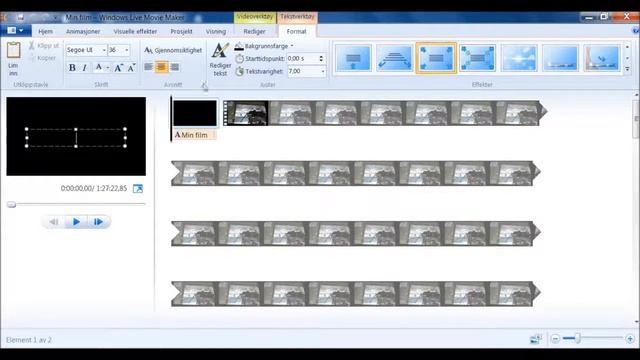Screen dimensions: 640x360
Task: Select the Prosjekt tab
Action: pyautogui.click(x=181, y=31)
